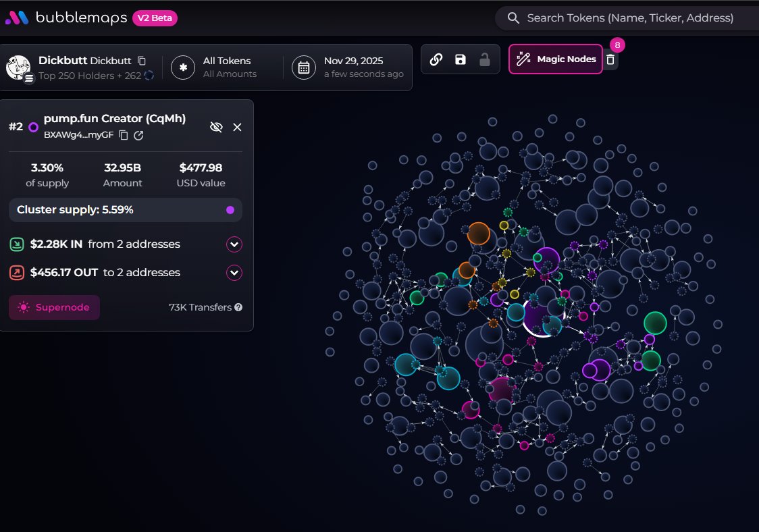Click the $477.98 USD value
The image size is (759, 532).
[x=201, y=167]
